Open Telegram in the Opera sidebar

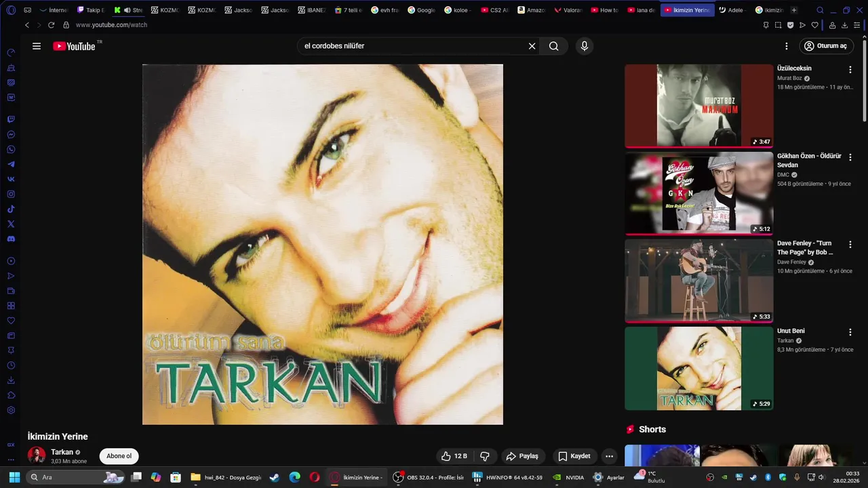[11, 164]
